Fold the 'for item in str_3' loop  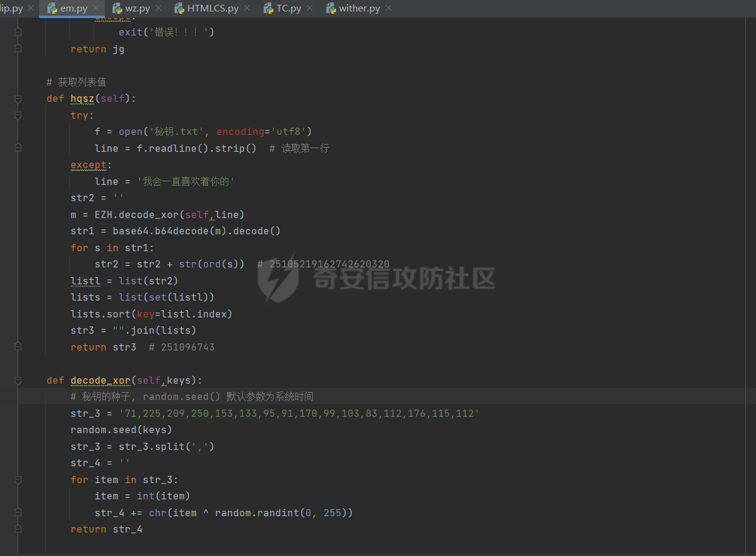tap(18, 480)
